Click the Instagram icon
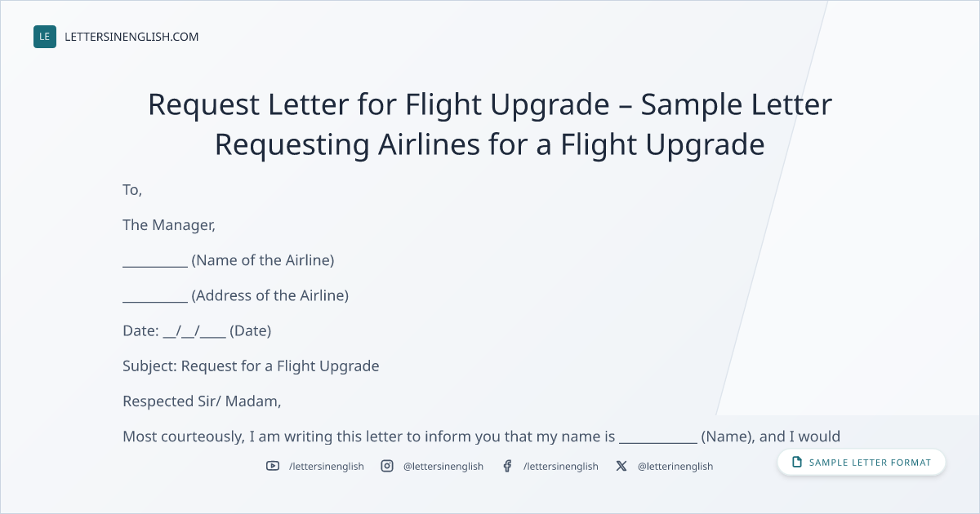Viewport: 980px width, 514px height. (x=387, y=466)
